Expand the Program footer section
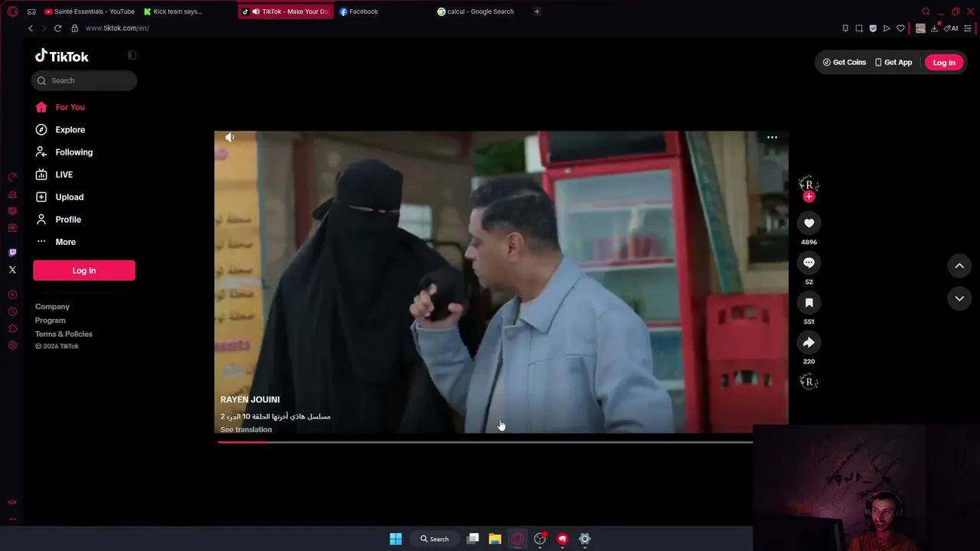The height and width of the screenshot is (551, 980). [x=51, y=321]
